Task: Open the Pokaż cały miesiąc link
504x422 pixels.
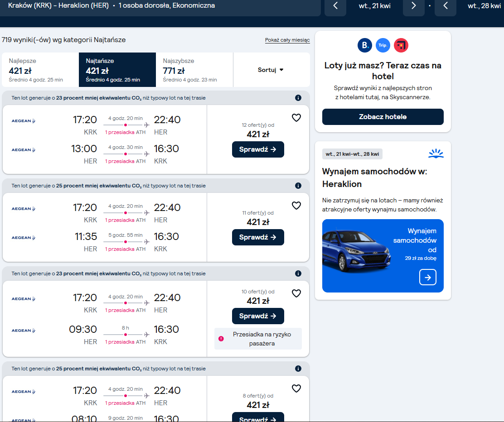Action: click(x=287, y=40)
